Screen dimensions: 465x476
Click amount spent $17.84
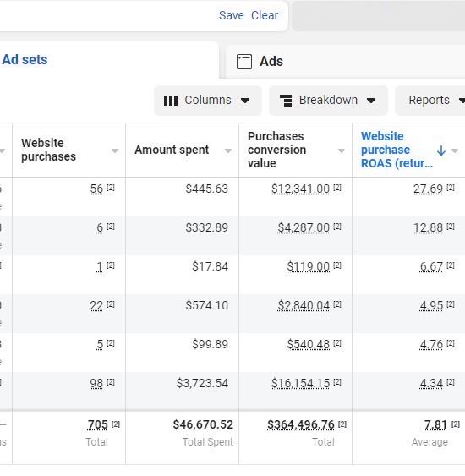[210, 266]
